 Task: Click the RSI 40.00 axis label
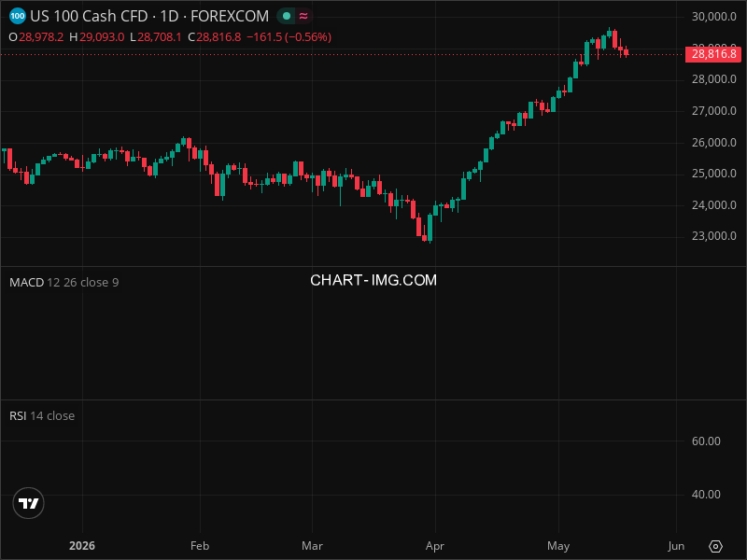click(706, 495)
